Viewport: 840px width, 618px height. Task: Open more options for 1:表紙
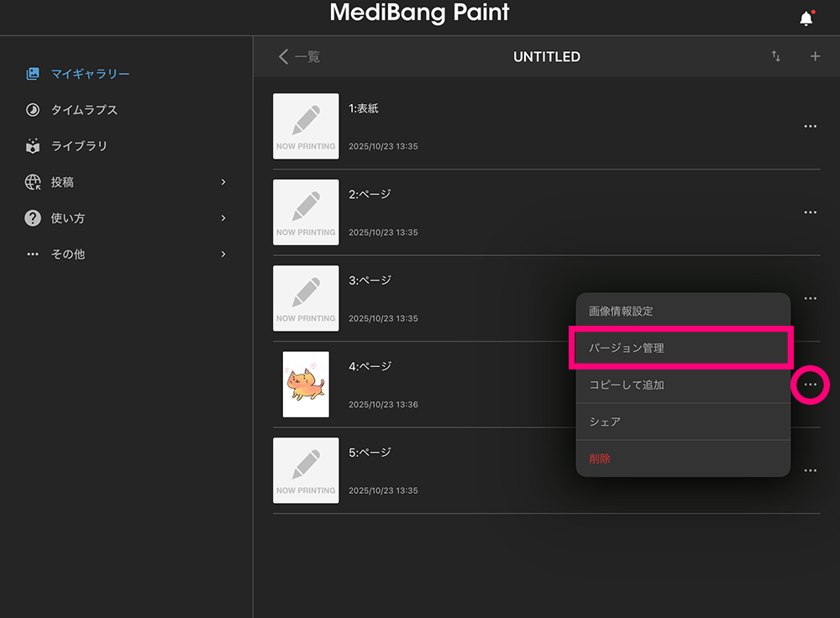pyautogui.click(x=810, y=127)
